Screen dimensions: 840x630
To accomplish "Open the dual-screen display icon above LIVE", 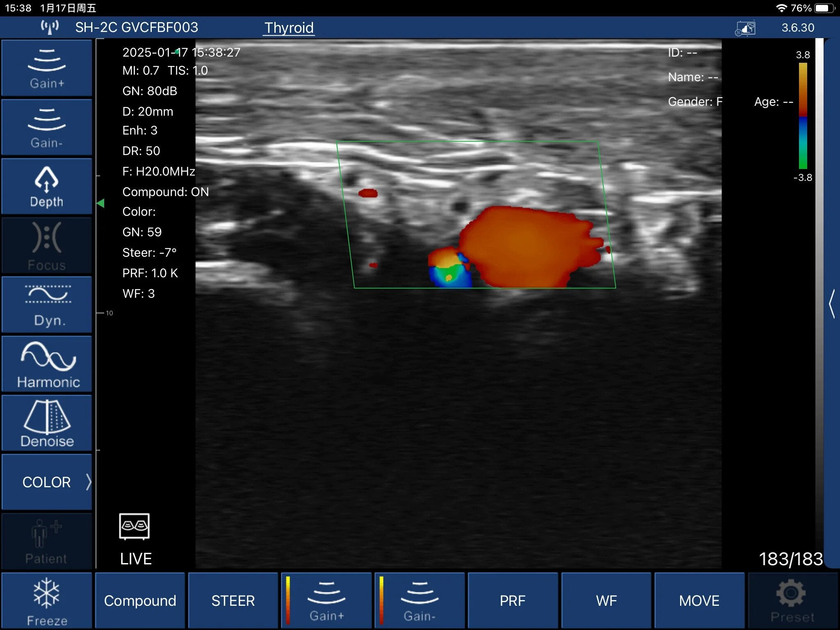I will (x=134, y=526).
